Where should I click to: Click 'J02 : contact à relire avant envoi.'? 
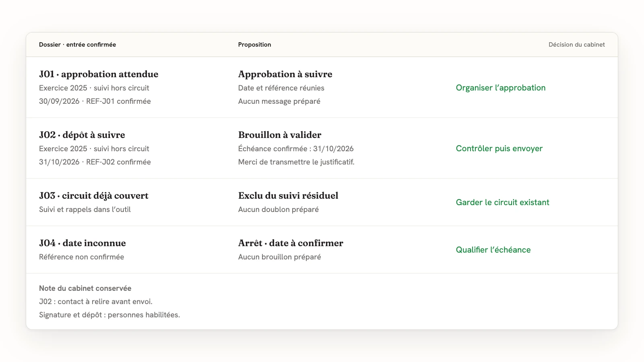(96, 302)
